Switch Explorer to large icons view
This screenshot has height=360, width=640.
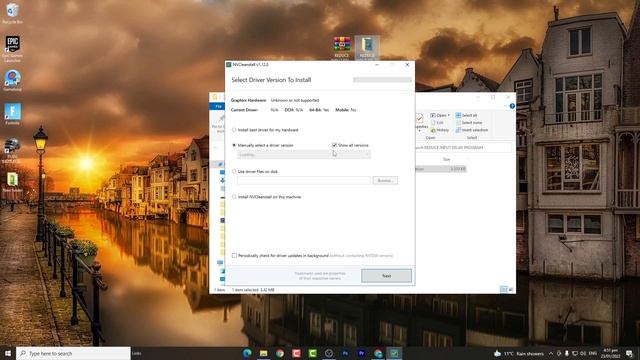coord(511,290)
